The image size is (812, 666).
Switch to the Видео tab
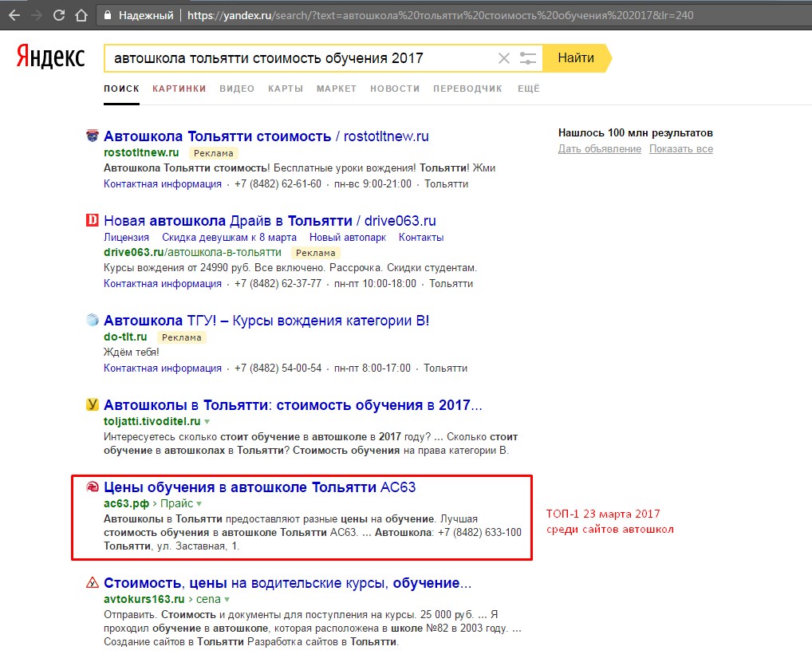click(x=237, y=89)
